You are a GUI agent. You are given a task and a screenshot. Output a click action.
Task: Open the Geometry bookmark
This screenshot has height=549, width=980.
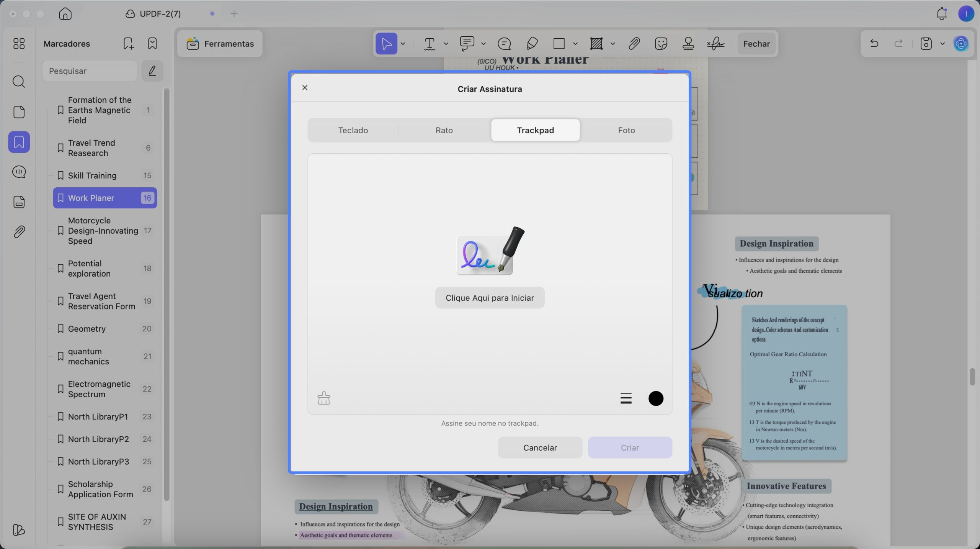pos(105,329)
